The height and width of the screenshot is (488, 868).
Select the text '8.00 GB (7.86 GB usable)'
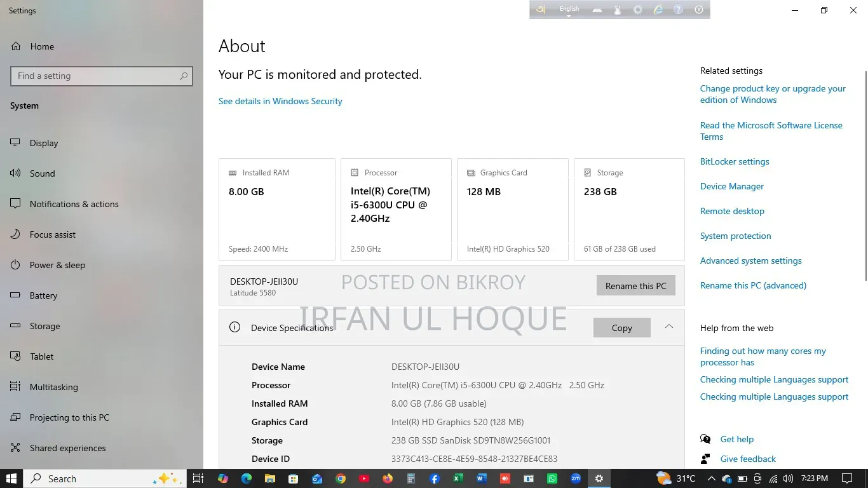[x=439, y=403]
